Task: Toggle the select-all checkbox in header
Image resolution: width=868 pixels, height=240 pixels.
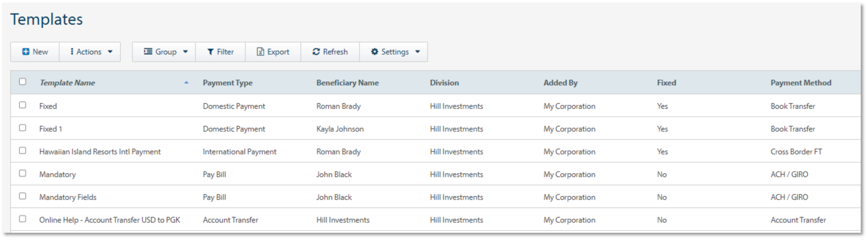Action: pos(22,82)
